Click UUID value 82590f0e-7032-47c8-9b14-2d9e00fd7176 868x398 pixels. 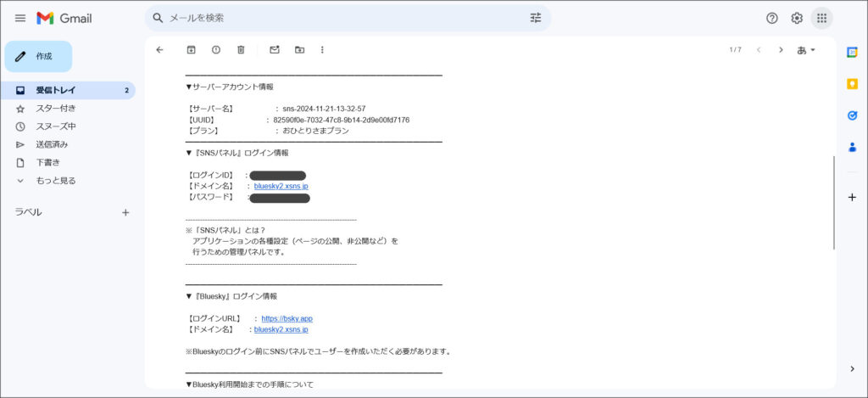pyautogui.click(x=342, y=121)
